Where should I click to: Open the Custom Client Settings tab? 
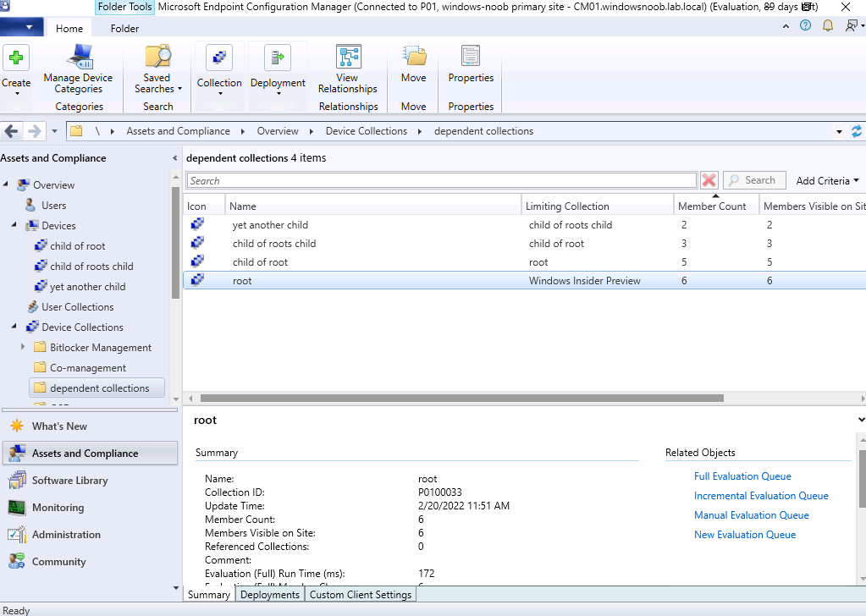click(x=361, y=595)
